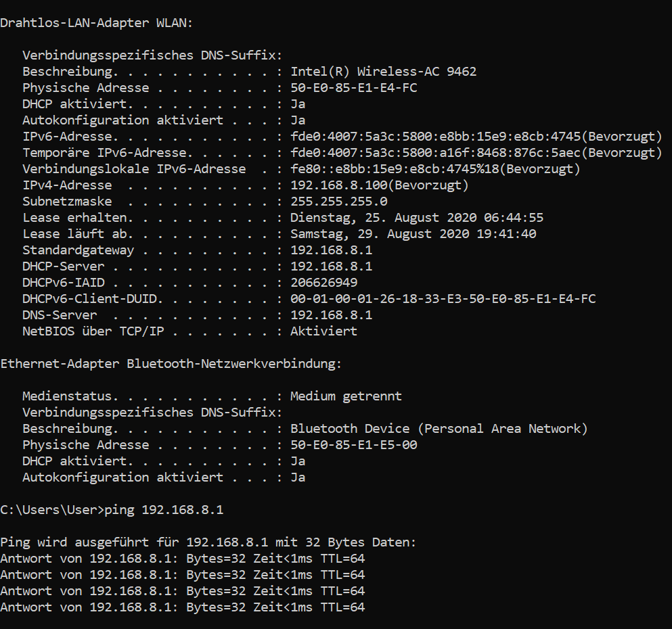Click the Lease erhalten date value
This screenshot has height=629, width=672.
coord(417,218)
